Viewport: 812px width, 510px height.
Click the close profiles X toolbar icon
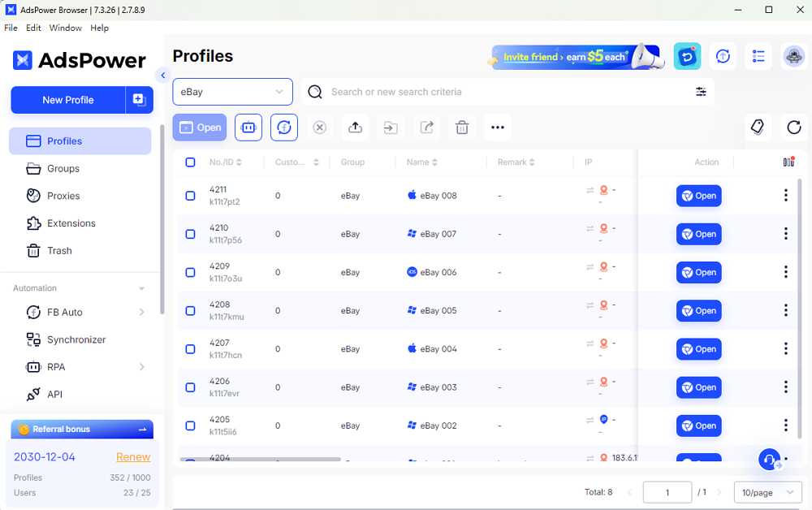click(x=319, y=127)
